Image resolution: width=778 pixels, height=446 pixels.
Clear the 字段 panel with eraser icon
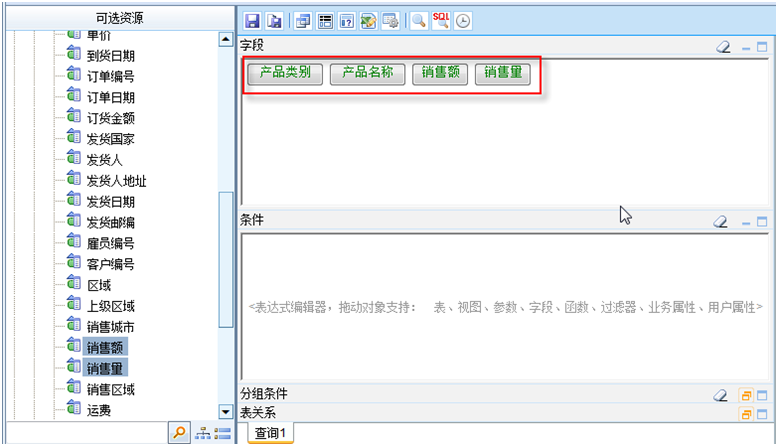[x=723, y=47]
